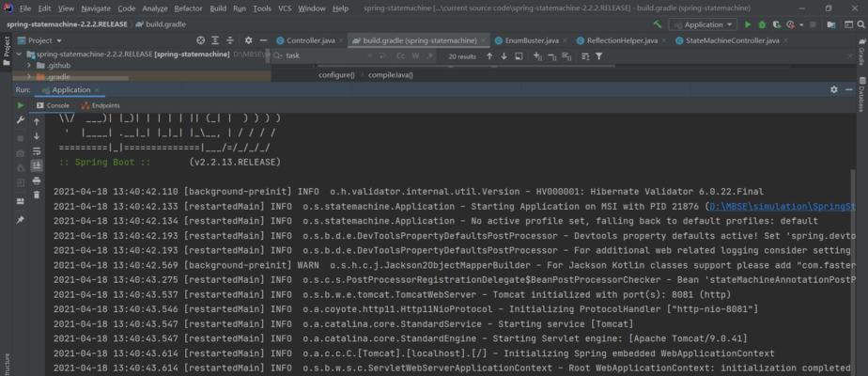868x376 pixels.
Task: Expand the .github folder
Action: pos(29,66)
